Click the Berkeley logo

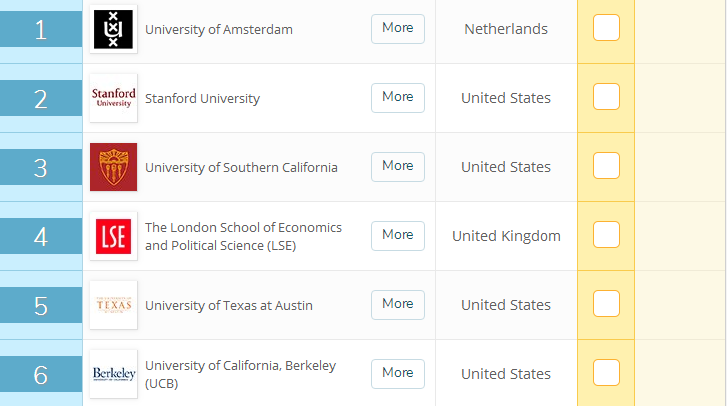[x=113, y=374]
